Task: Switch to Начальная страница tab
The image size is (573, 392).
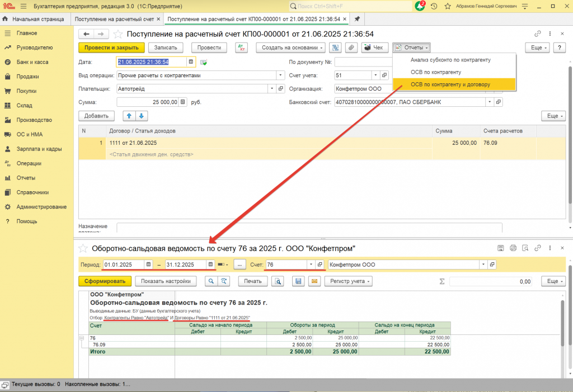Action: (x=35, y=19)
